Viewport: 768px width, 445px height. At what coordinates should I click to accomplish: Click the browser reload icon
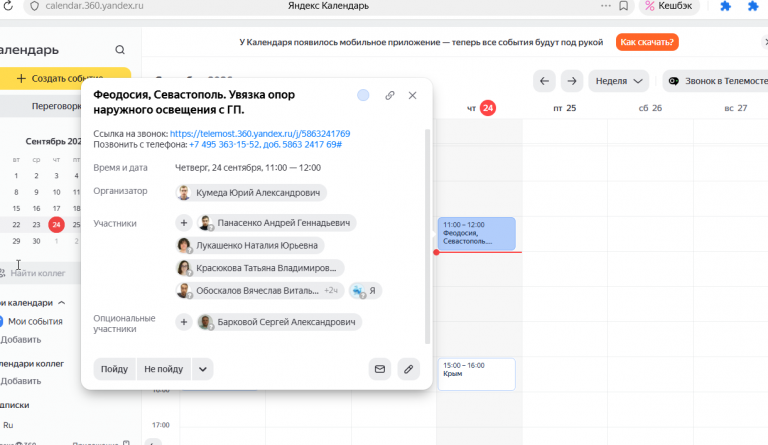click(x=7, y=6)
